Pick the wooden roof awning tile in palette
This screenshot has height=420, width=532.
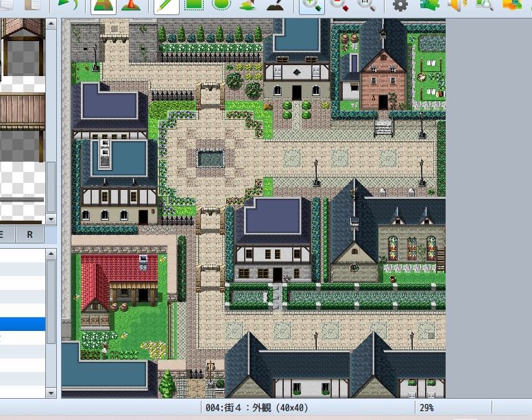(x=23, y=29)
